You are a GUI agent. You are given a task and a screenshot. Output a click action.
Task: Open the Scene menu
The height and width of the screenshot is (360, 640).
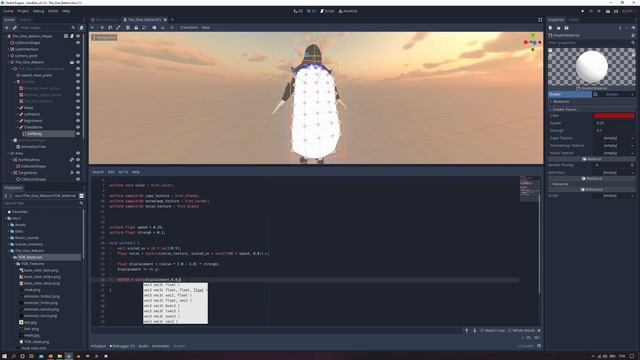click(8, 11)
